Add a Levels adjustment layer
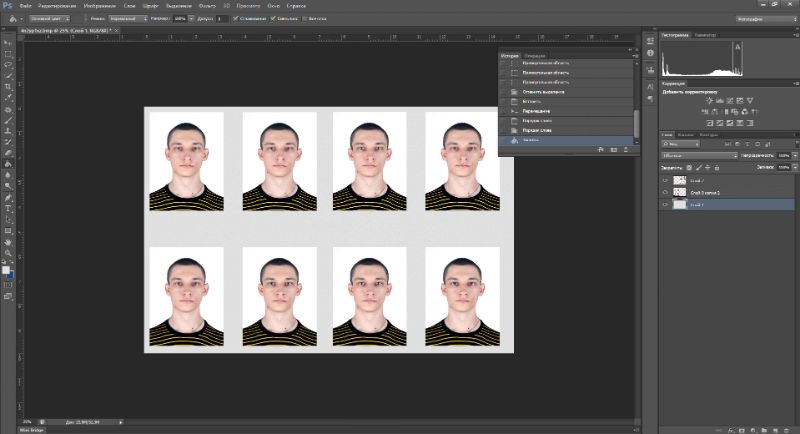This screenshot has width=800, height=434. [x=719, y=100]
